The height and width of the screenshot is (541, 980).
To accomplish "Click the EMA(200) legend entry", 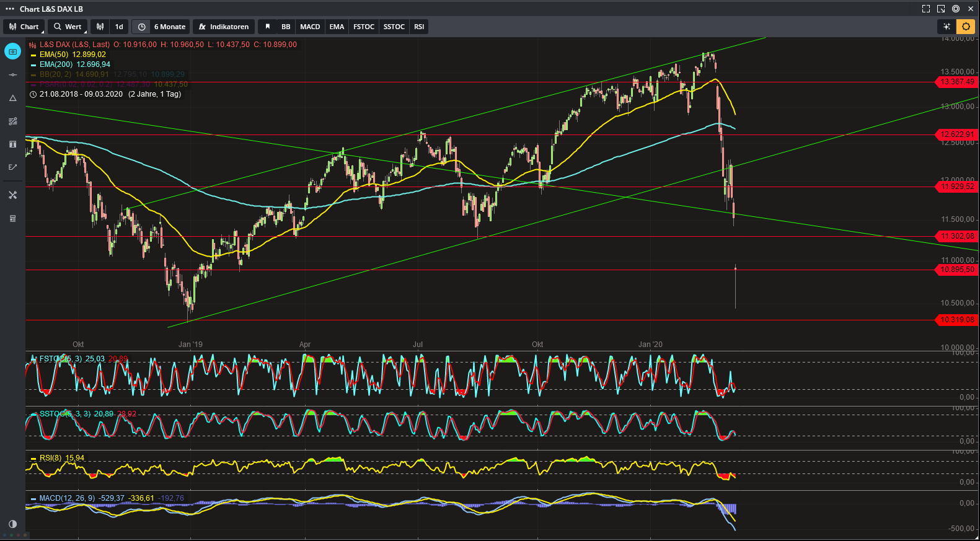I will pos(75,64).
